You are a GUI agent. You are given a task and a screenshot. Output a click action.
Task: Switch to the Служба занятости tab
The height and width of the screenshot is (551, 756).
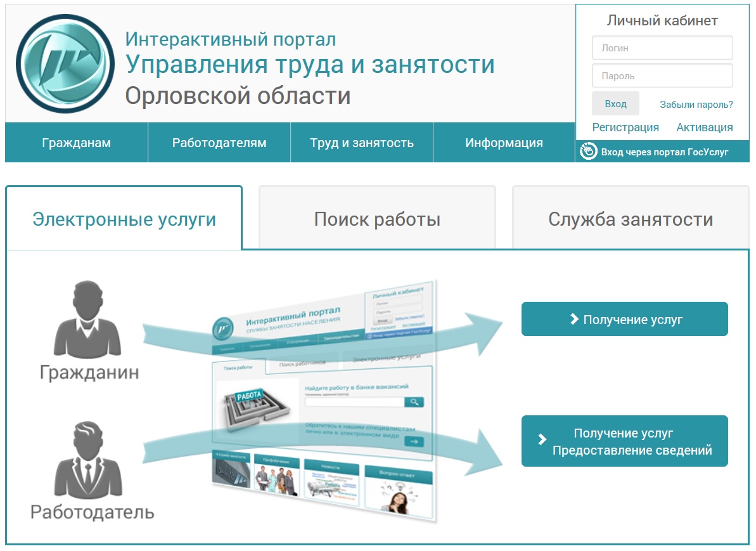631,219
